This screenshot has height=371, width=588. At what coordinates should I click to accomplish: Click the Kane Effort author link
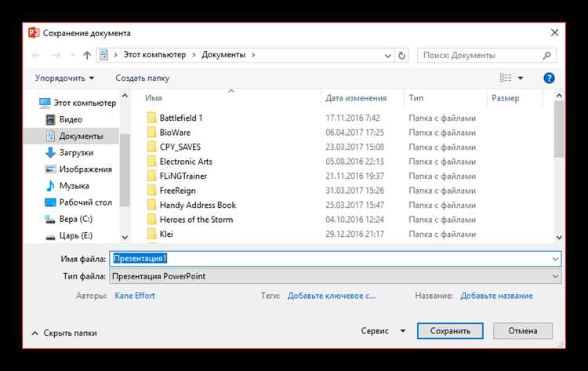[135, 296]
